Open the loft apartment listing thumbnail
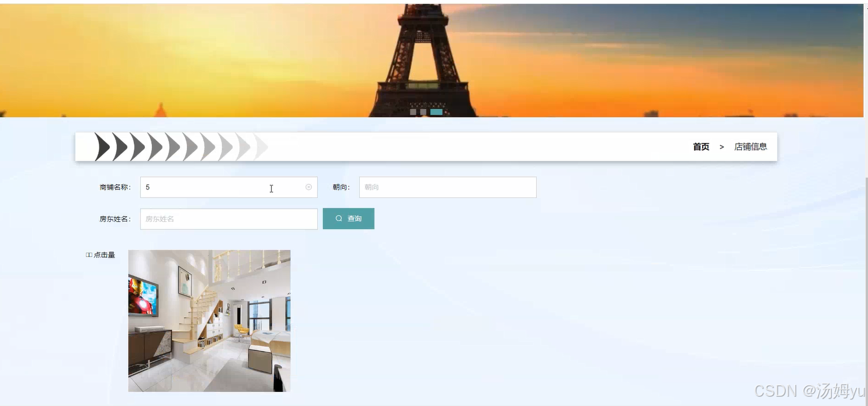Image resolution: width=868 pixels, height=406 pixels. coord(209,321)
